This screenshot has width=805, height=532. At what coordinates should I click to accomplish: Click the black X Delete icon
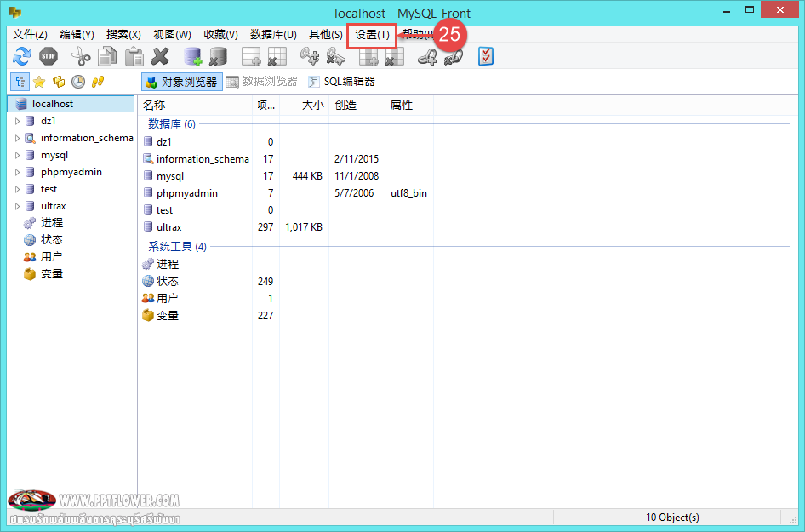click(161, 56)
